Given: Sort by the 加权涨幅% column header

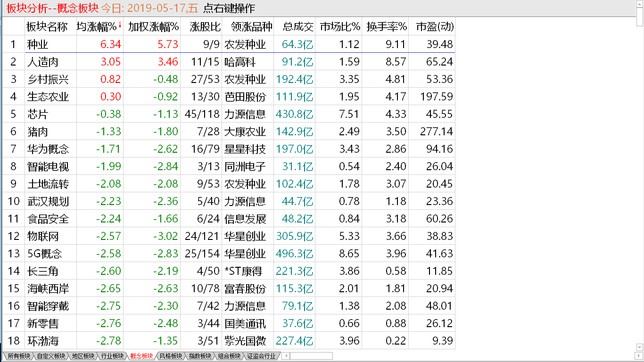Looking at the screenshot, I should 153,27.
